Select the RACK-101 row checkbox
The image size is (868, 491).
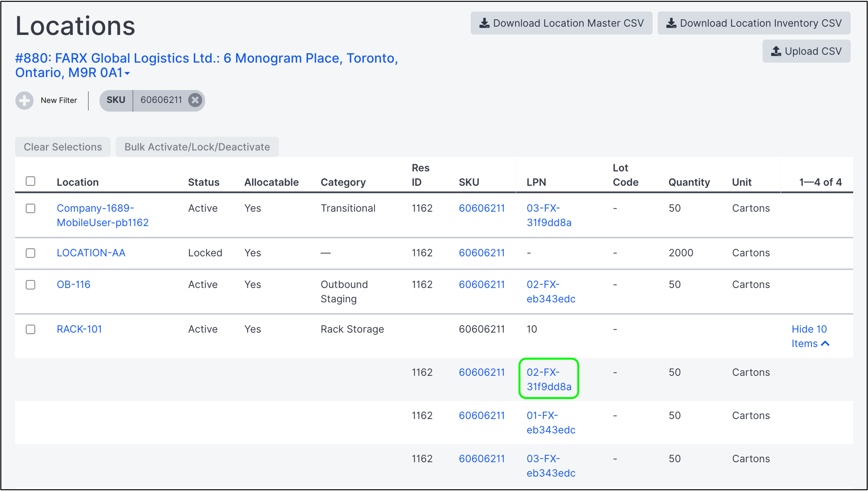click(31, 329)
